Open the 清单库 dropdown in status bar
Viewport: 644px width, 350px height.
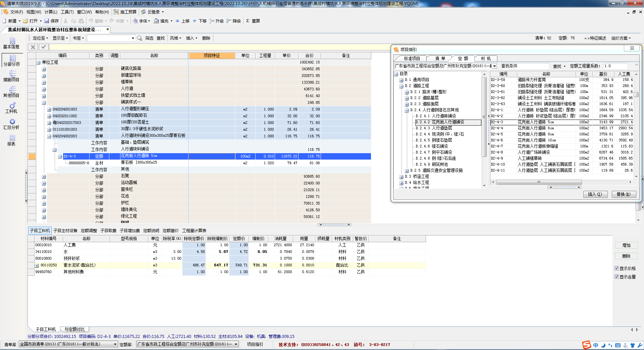(x=115, y=344)
